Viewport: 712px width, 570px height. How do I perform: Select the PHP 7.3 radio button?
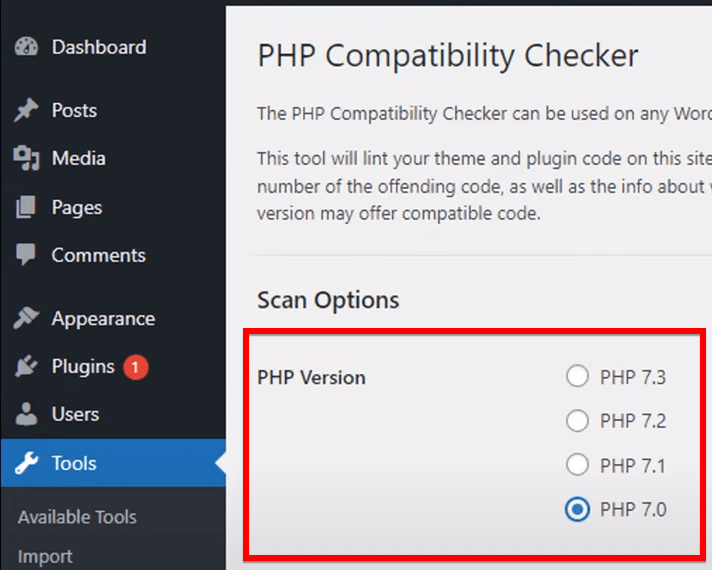(x=577, y=377)
